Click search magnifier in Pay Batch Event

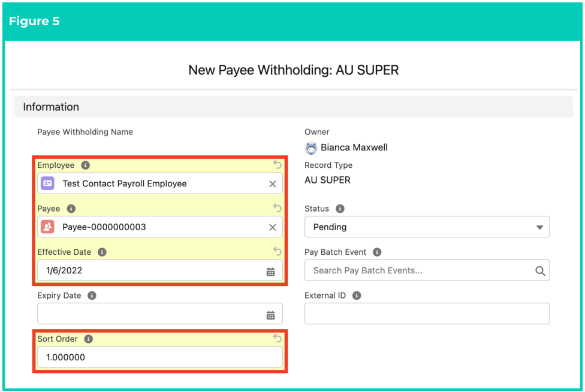(x=540, y=271)
